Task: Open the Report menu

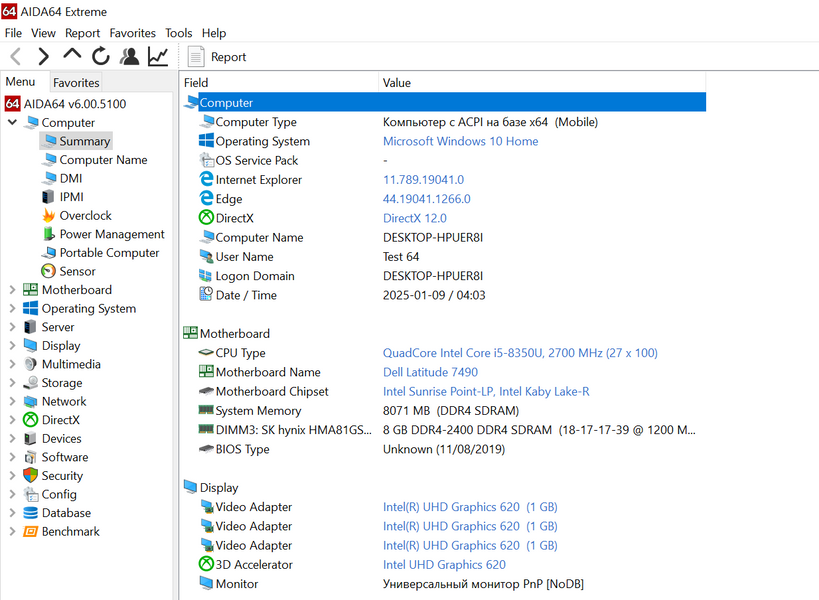Action: point(83,33)
